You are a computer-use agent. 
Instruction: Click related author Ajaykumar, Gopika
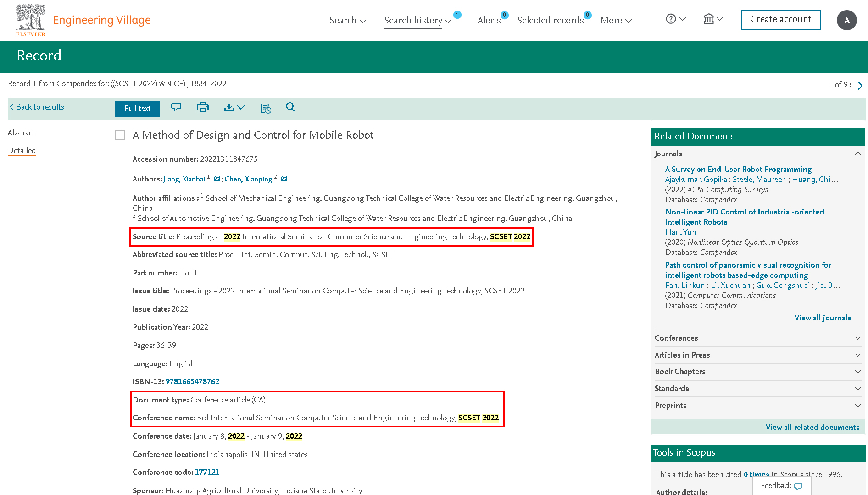point(696,179)
